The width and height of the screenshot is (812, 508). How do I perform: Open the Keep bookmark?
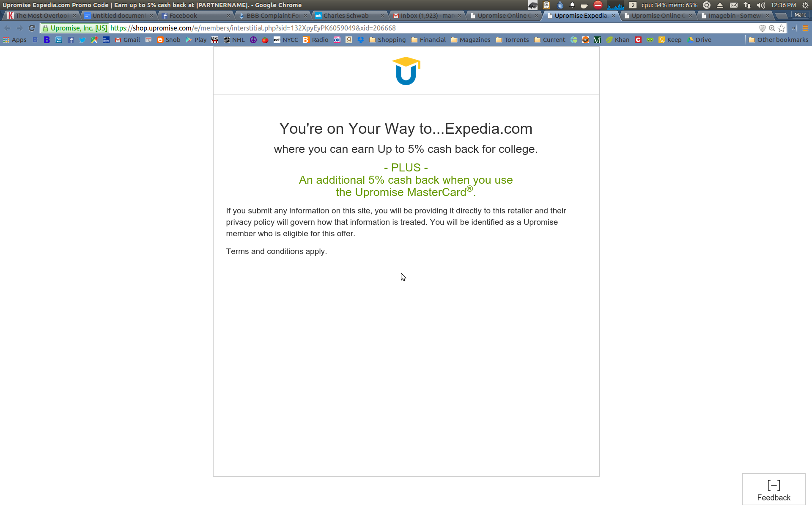coord(670,40)
